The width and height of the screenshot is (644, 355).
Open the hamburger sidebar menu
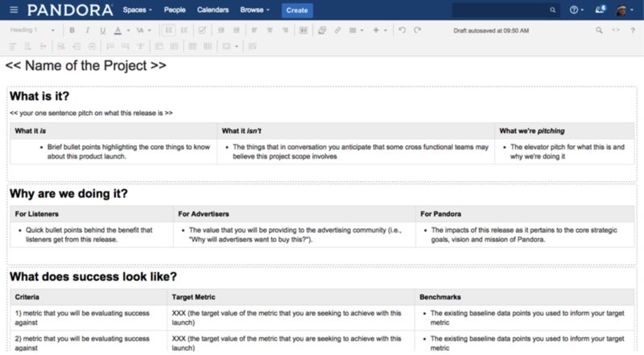[x=12, y=10]
